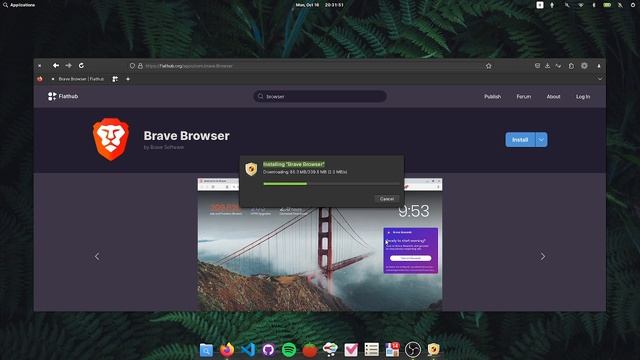The image size is (640, 360).
Task: Open the date and time panel indicator
Action: tap(320, 5)
